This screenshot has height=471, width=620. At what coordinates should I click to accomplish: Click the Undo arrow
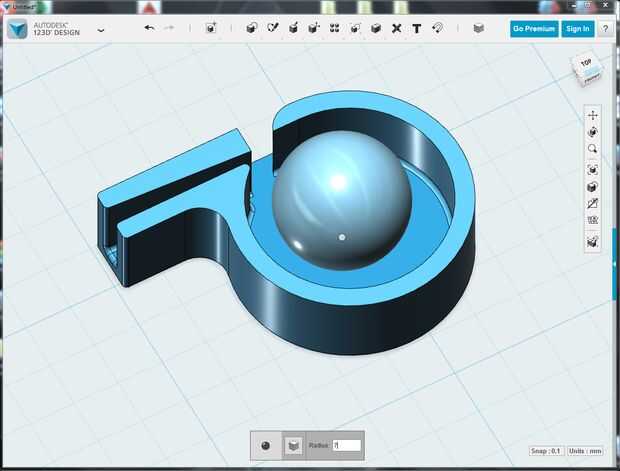coord(149,28)
